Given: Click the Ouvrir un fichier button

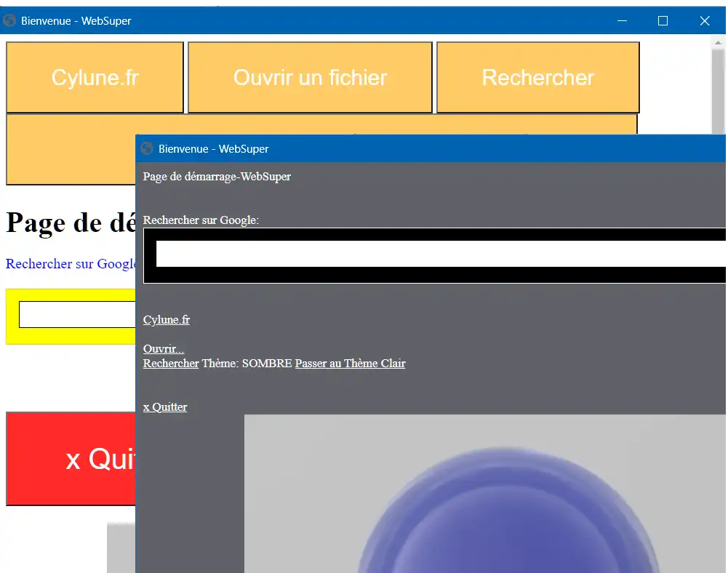Looking at the screenshot, I should click(x=310, y=78).
